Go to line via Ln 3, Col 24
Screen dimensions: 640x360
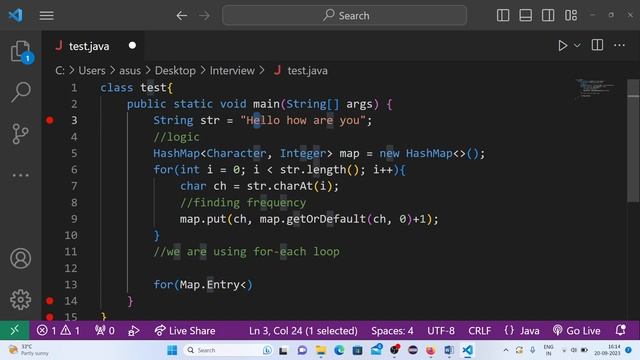(x=303, y=331)
